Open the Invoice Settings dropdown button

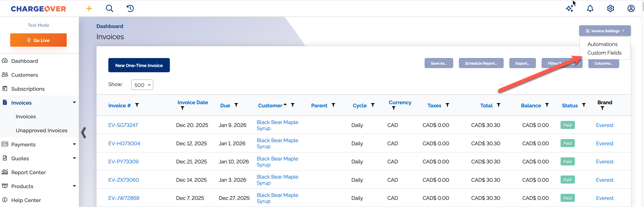(x=605, y=31)
